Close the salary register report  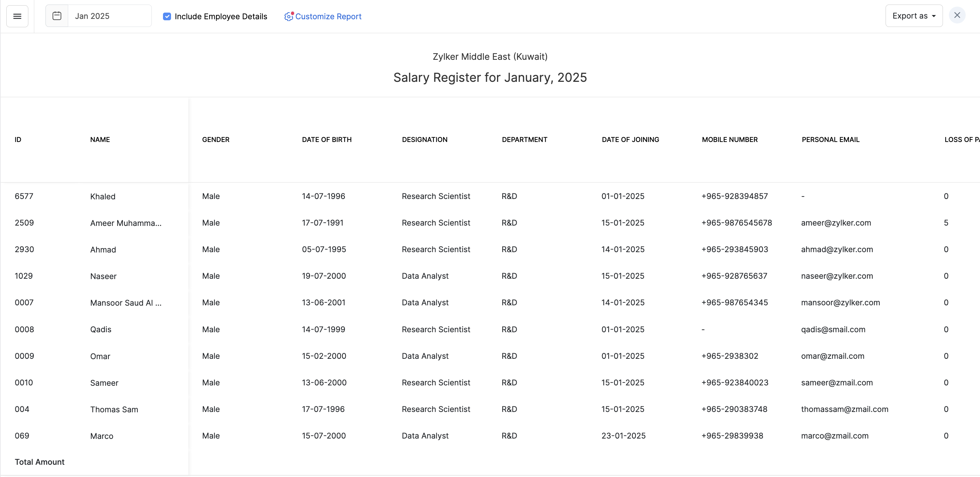tap(957, 15)
